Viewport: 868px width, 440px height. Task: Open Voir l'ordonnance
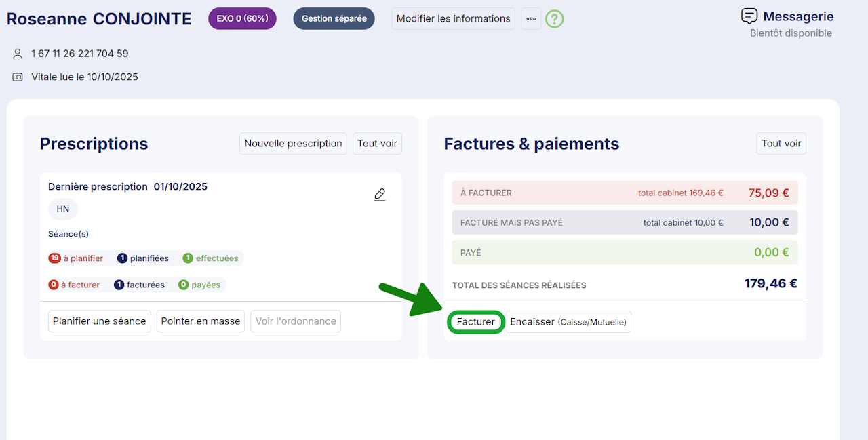click(x=296, y=321)
